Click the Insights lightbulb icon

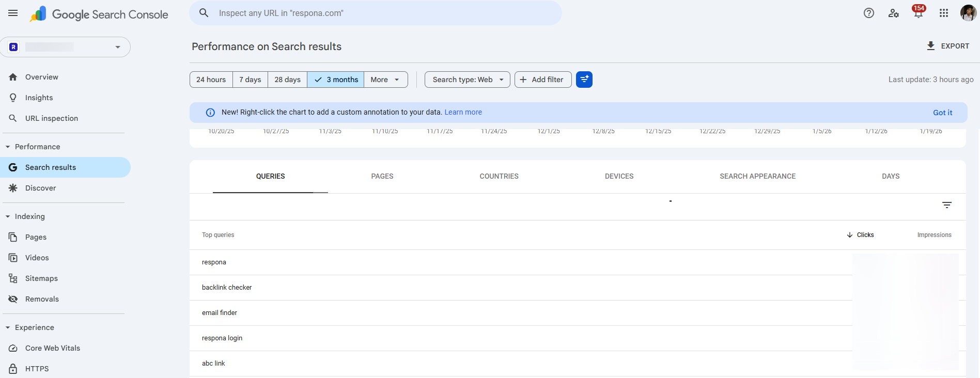[13, 98]
